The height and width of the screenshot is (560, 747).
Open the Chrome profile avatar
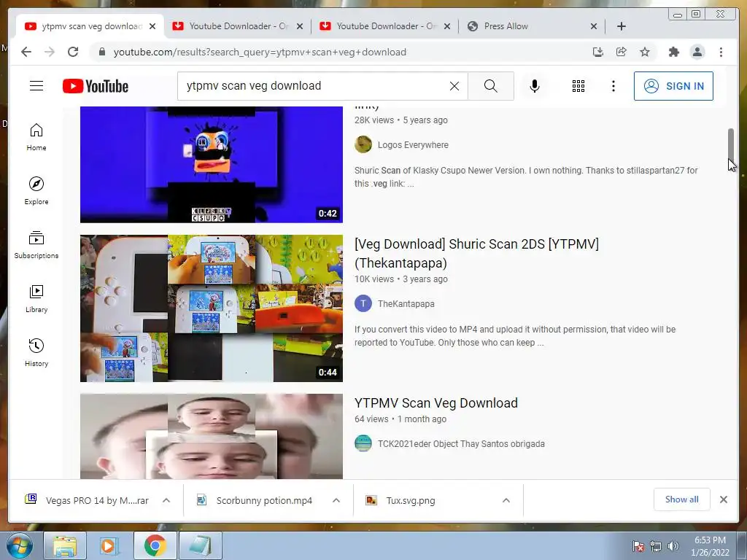[x=697, y=52]
